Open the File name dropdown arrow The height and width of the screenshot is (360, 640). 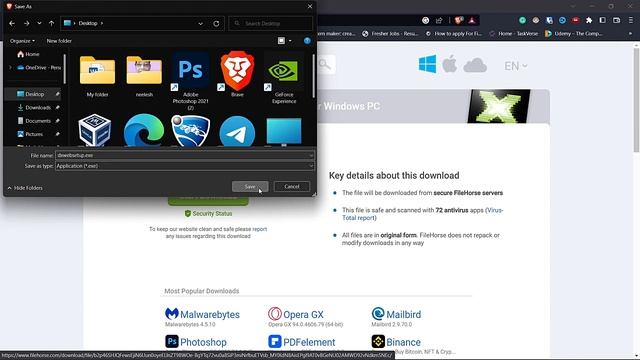[311, 156]
